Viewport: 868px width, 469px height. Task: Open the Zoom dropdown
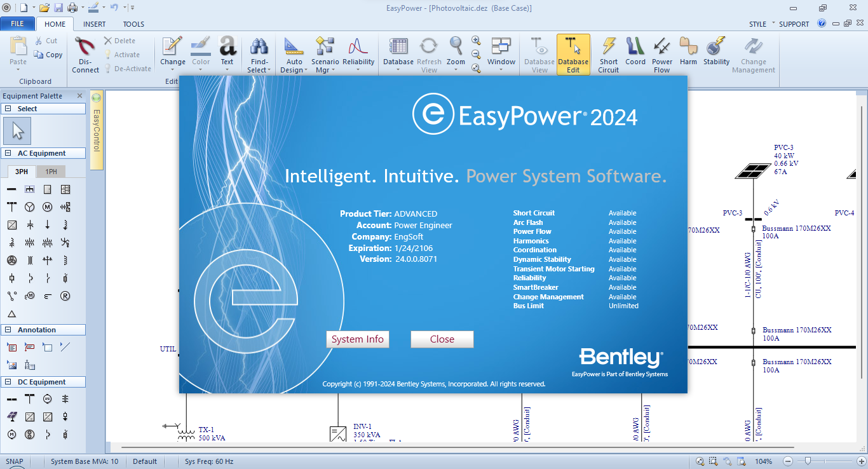pos(456,55)
